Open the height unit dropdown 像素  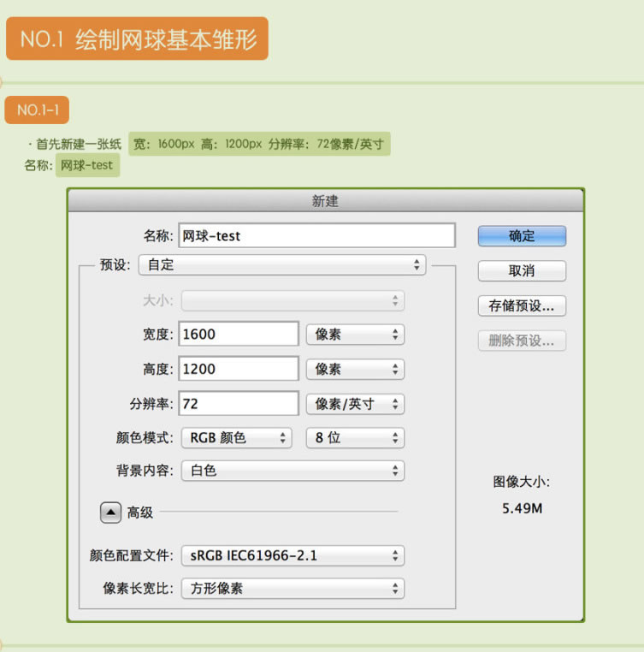355,369
